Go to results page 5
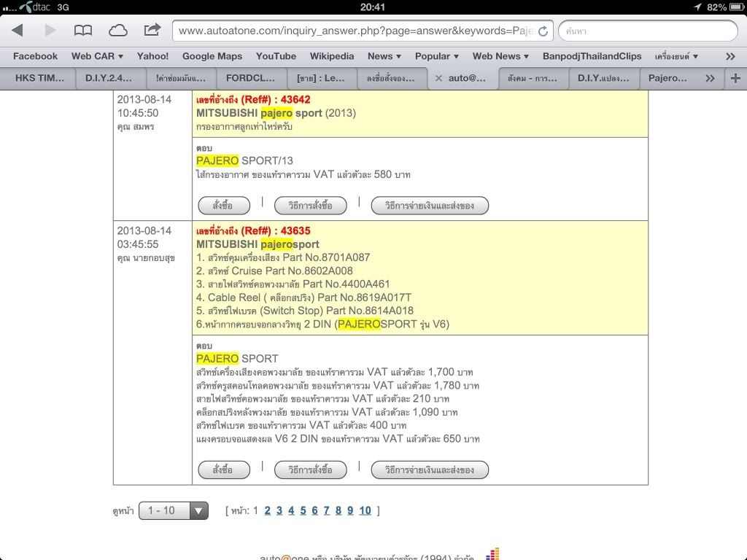Screen dimensions: 747x560 pyautogui.click(x=303, y=510)
